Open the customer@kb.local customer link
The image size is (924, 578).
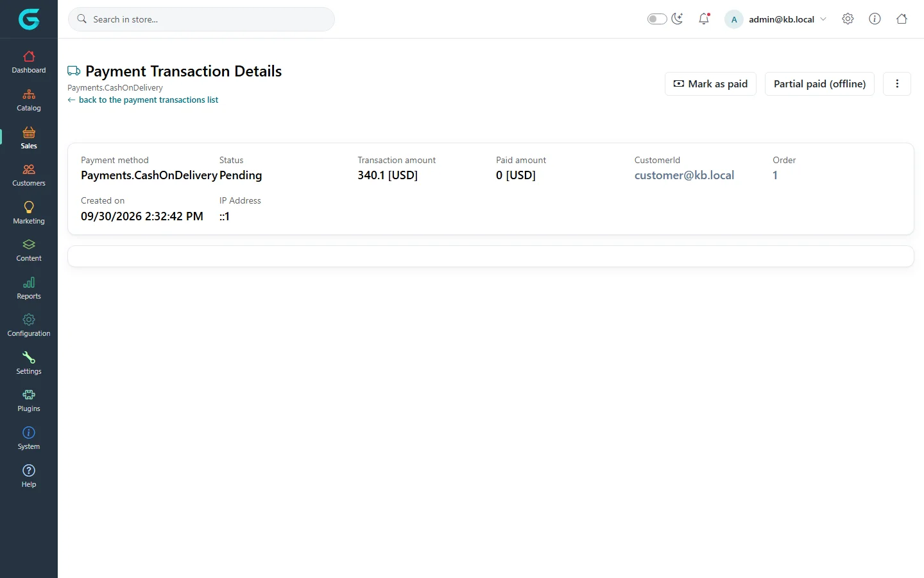[684, 175]
